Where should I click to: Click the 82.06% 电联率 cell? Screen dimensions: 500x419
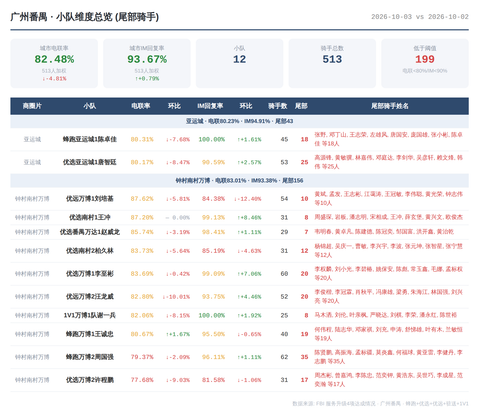[x=142, y=315]
